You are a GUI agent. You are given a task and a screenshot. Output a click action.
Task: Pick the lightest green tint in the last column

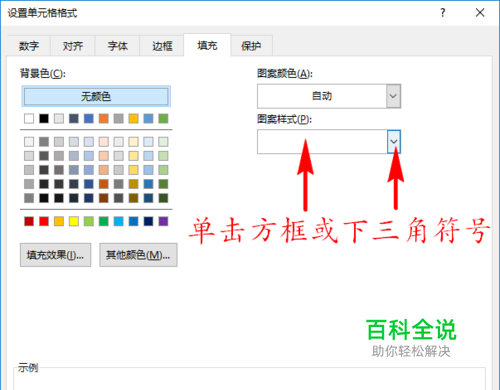tap(163, 142)
